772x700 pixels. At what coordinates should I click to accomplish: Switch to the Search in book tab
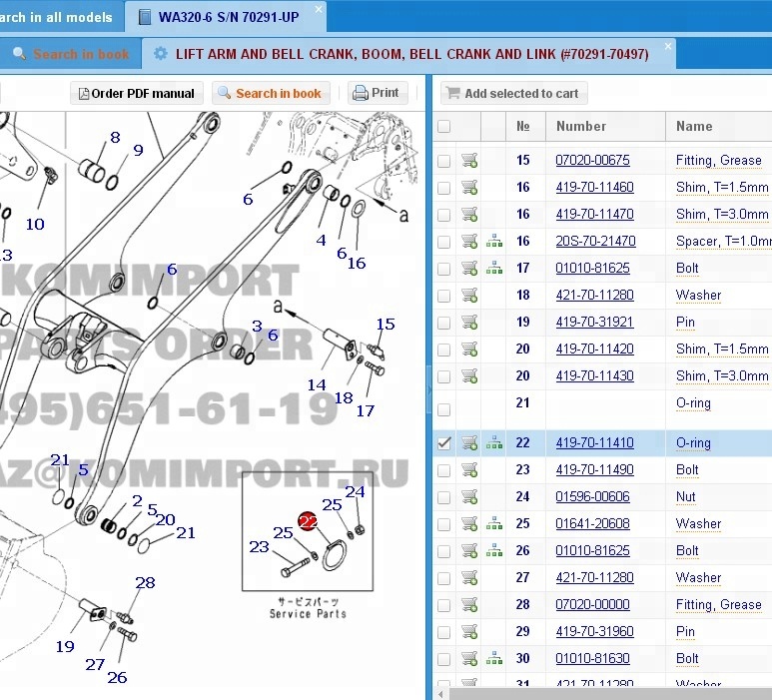tap(71, 54)
